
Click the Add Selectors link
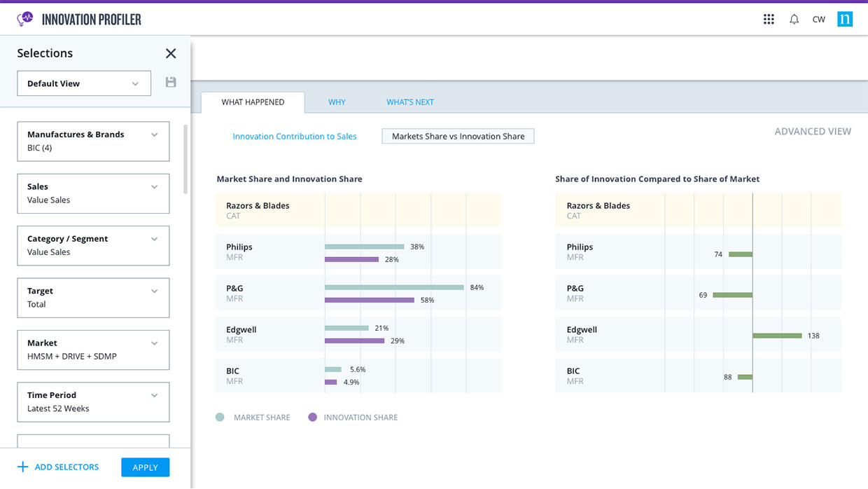66,467
